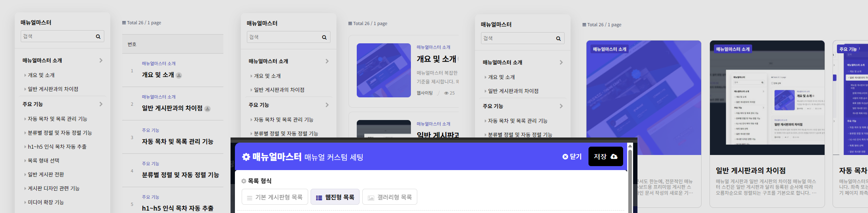
Task: Open the post titled h1~h5 인식 목차 자동 추출
Action: tap(178, 208)
